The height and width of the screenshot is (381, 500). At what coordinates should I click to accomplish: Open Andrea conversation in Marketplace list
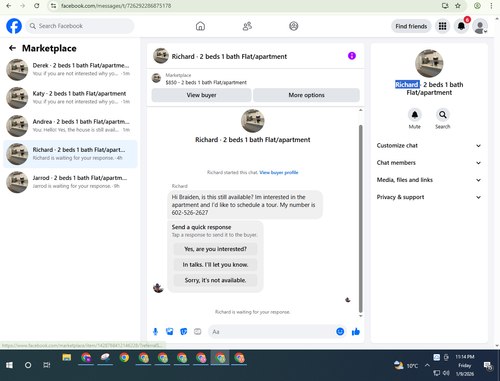[x=70, y=126]
